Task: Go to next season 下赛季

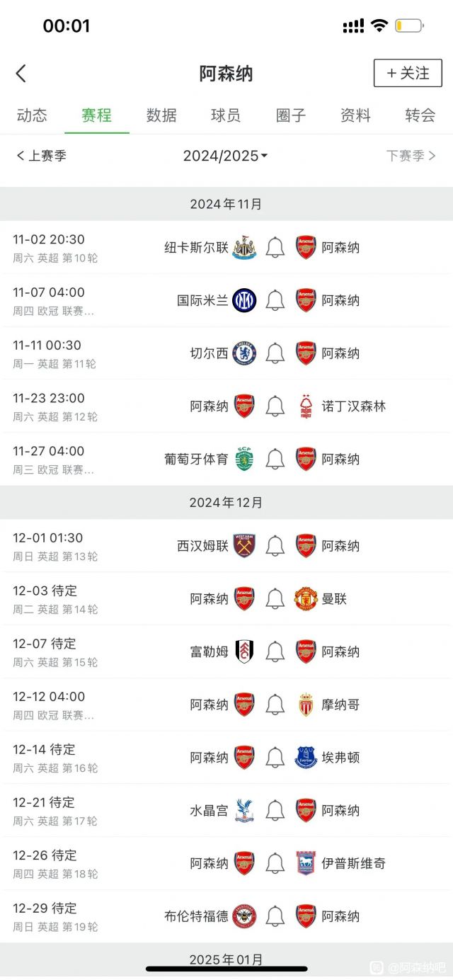Action: [x=411, y=156]
